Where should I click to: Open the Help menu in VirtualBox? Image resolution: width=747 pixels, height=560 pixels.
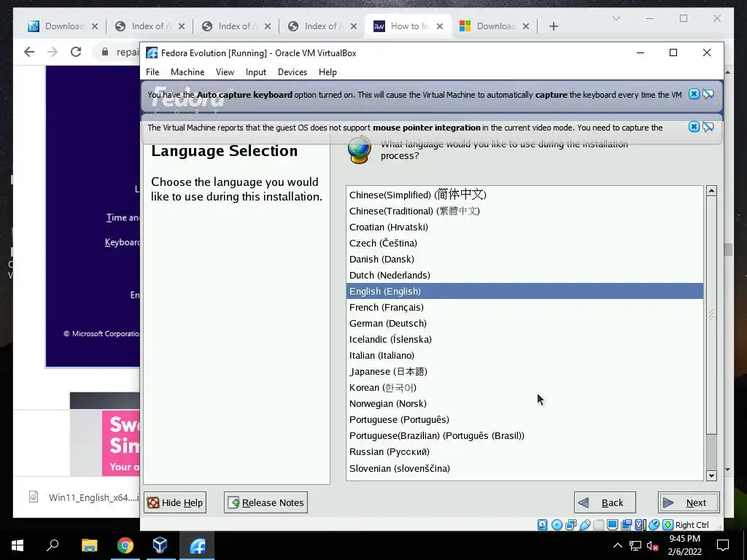pyautogui.click(x=328, y=72)
